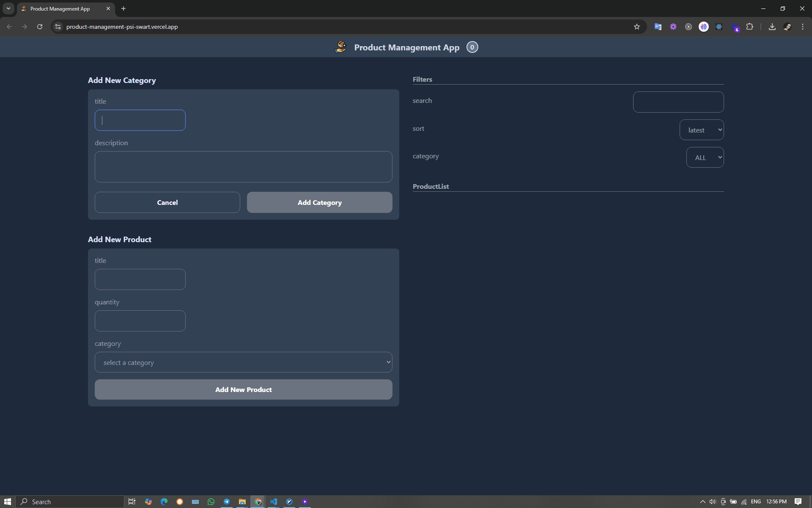Focus the filter search input field
This screenshot has width=812, height=508.
(678, 102)
